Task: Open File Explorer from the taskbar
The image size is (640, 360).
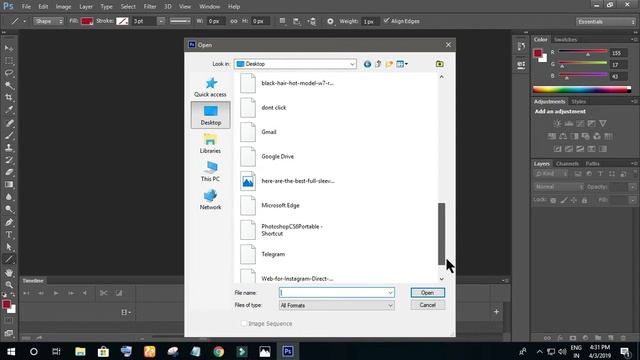Action: point(80,351)
